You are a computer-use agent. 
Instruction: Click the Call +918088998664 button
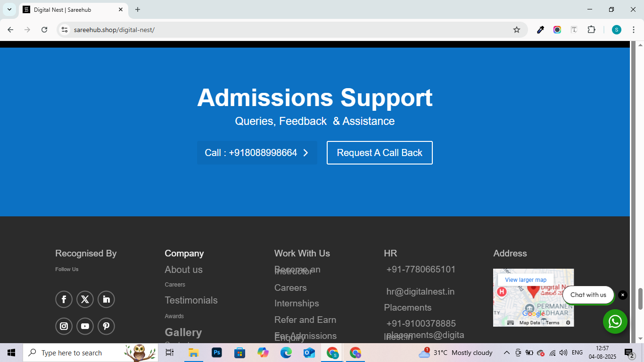(x=257, y=153)
